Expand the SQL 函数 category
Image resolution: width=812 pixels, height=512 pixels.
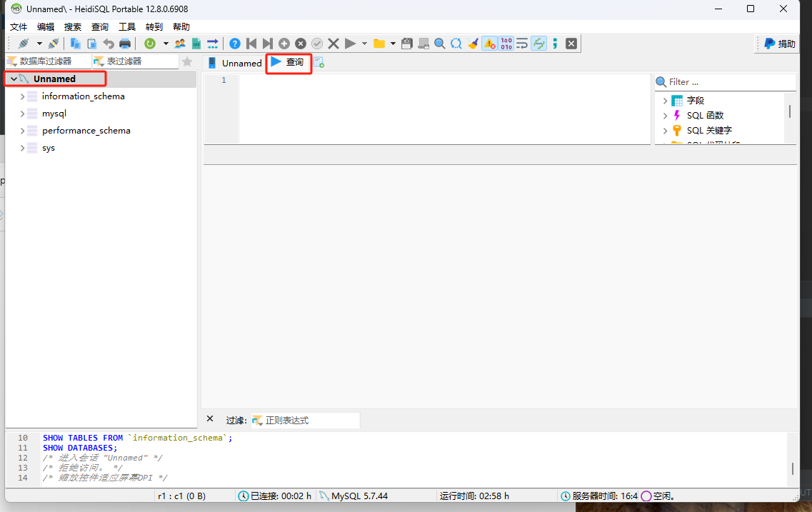pos(666,116)
